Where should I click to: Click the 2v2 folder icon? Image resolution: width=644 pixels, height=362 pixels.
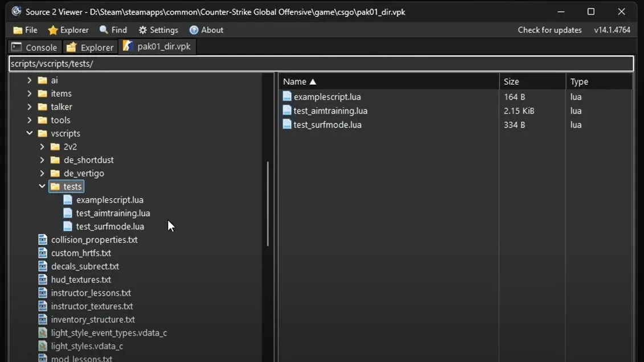click(55, 146)
